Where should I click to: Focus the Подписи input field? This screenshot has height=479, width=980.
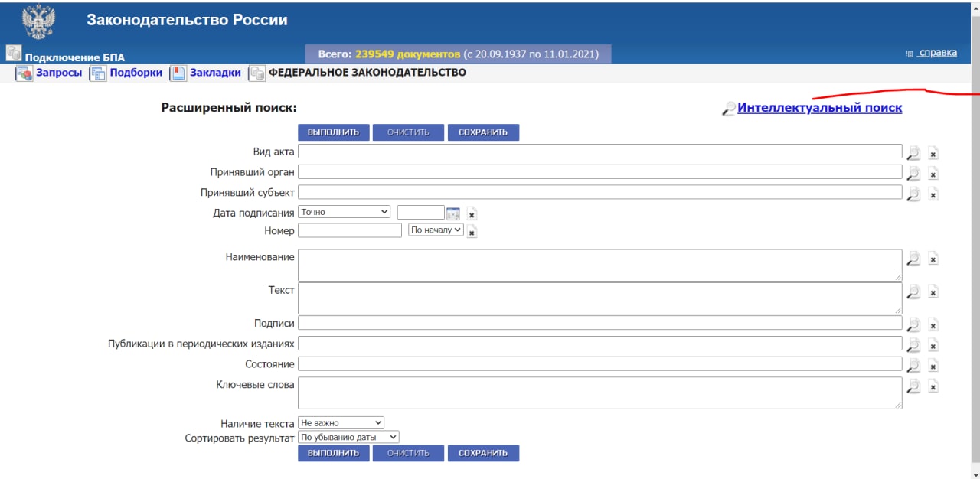(x=599, y=323)
